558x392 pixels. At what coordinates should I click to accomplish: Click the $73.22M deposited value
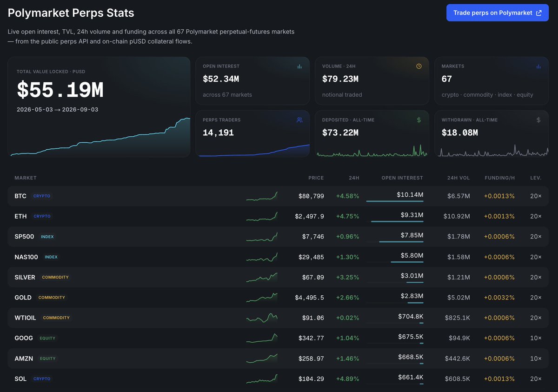point(340,133)
